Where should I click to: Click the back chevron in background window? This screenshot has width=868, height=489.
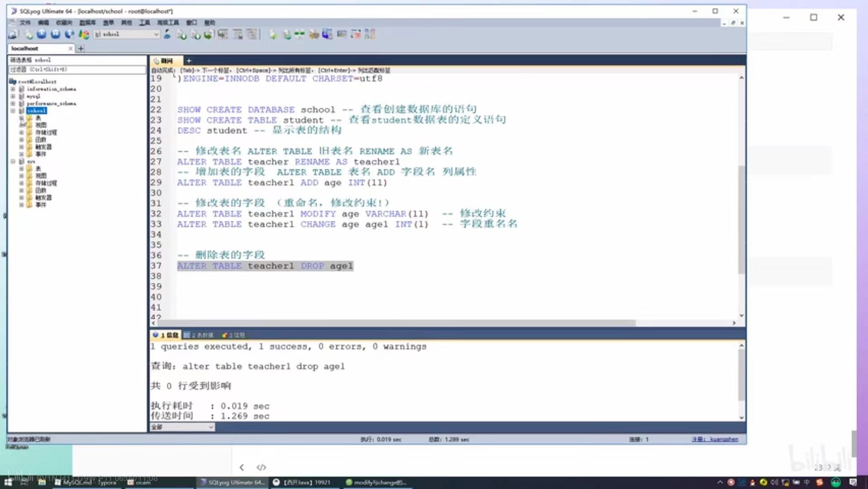point(241,467)
